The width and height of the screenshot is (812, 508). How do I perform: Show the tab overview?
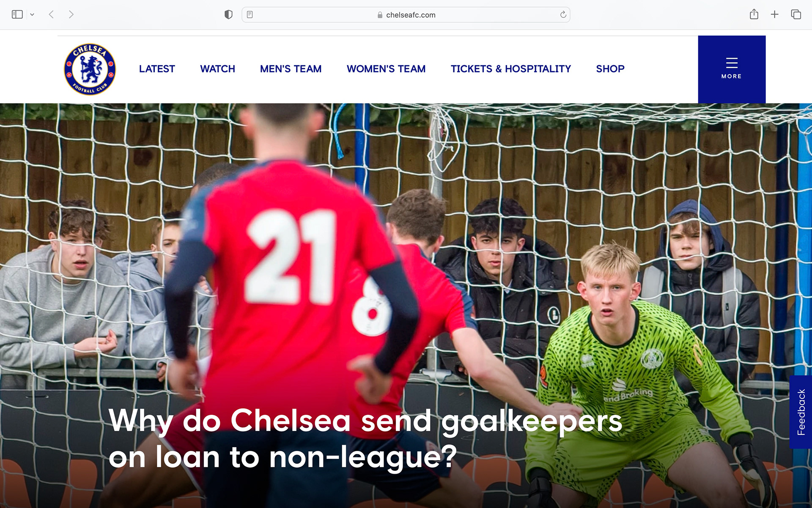tap(796, 14)
